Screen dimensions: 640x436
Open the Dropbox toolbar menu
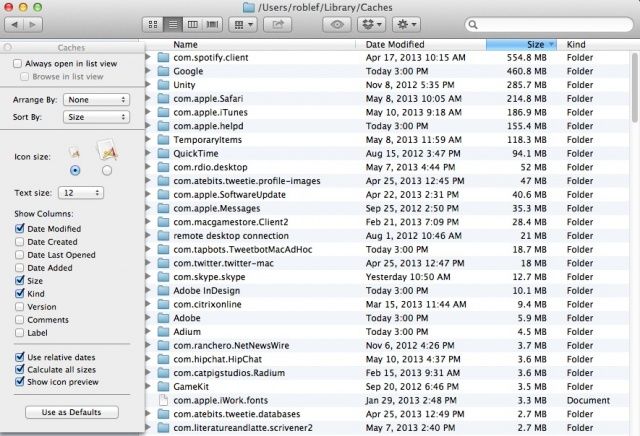(373, 22)
